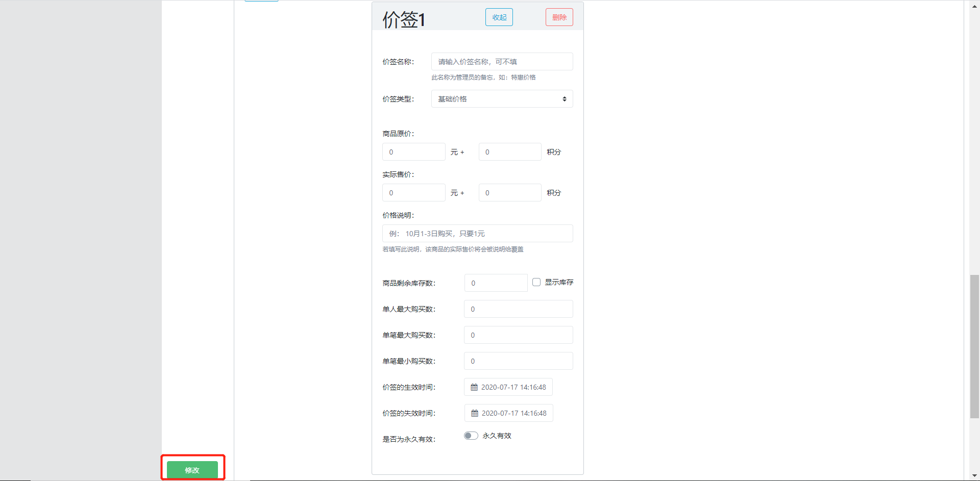Select the 实际售价 points field
This screenshot has width=980, height=481.
509,193
